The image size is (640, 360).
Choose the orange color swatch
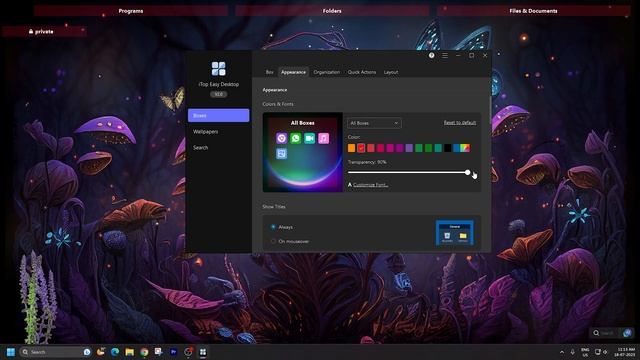click(x=351, y=148)
